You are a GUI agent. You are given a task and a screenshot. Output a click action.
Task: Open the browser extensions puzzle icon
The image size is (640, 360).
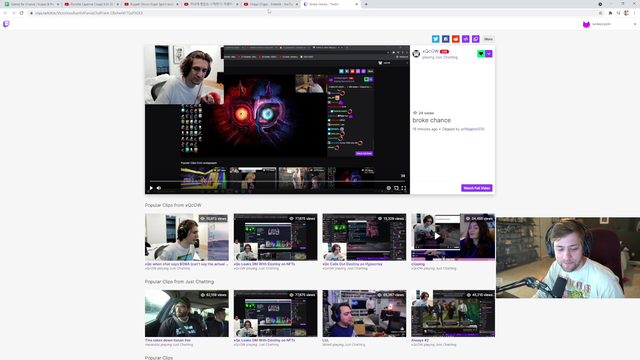[x=610, y=13]
